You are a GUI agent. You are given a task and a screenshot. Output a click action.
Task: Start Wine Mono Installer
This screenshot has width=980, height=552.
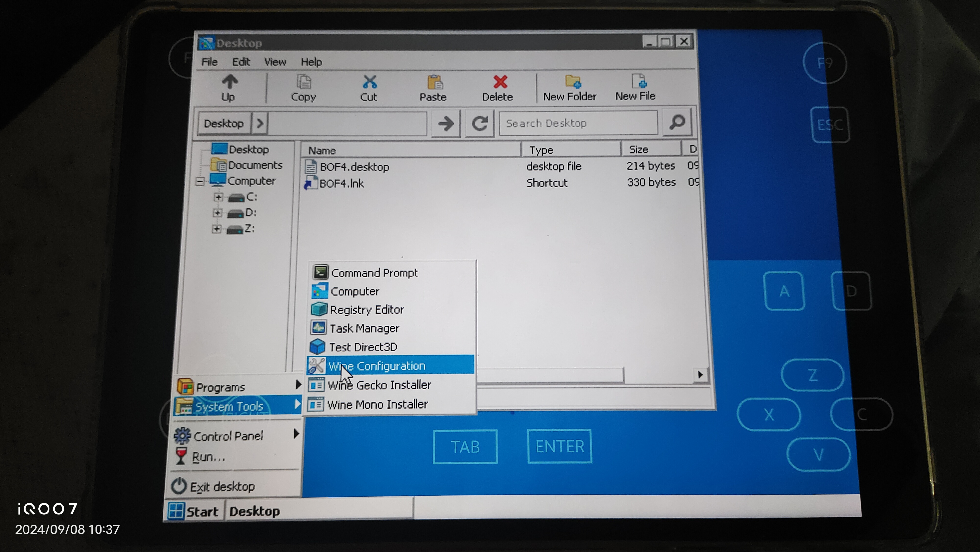pyautogui.click(x=390, y=404)
